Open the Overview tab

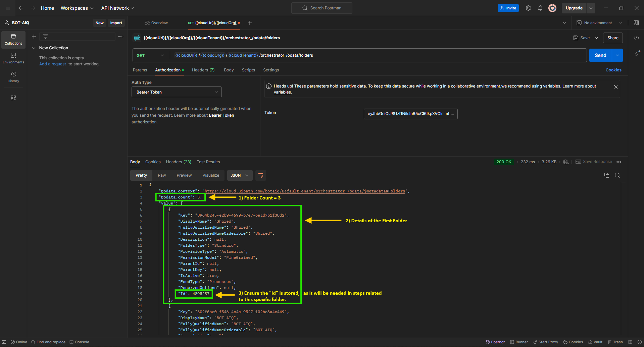tap(156, 23)
